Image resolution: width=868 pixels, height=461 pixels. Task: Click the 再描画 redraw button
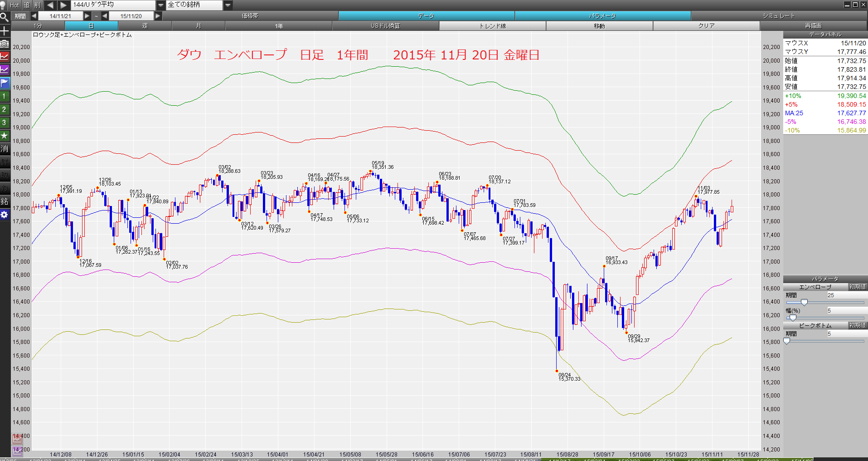(x=814, y=26)
